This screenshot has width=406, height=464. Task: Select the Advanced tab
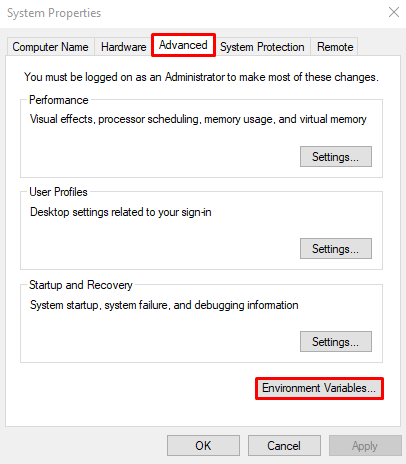tap(183, 45)
